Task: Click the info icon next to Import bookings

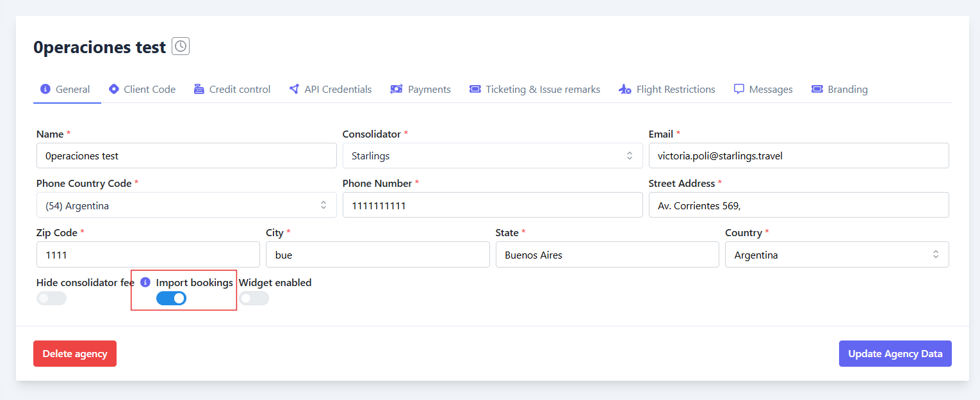Action: [145, 282]
